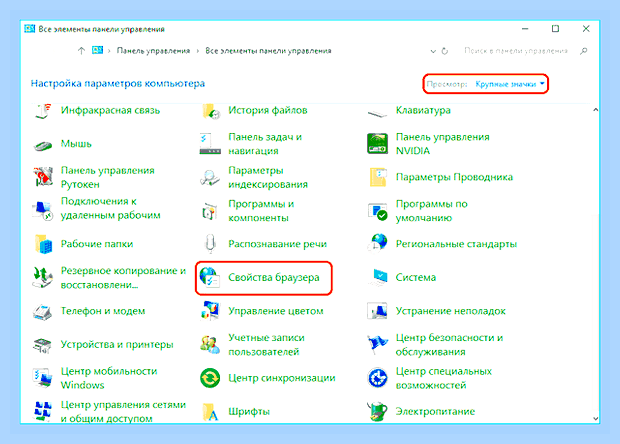Click the File Explorer options icon

point(378,177)
